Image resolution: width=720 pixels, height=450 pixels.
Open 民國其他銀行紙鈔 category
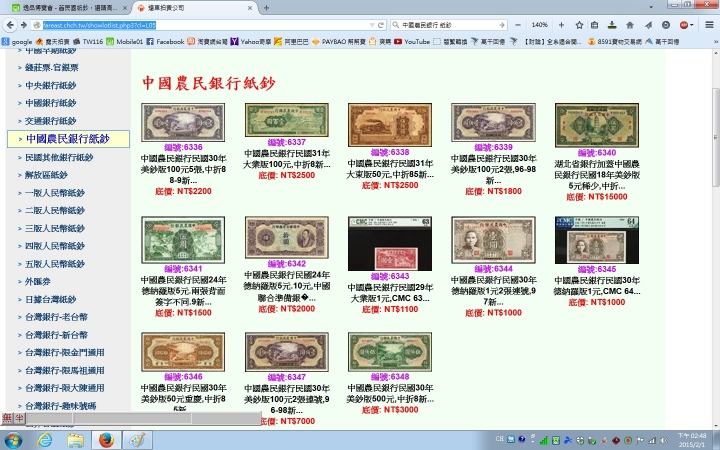point(59,157)
